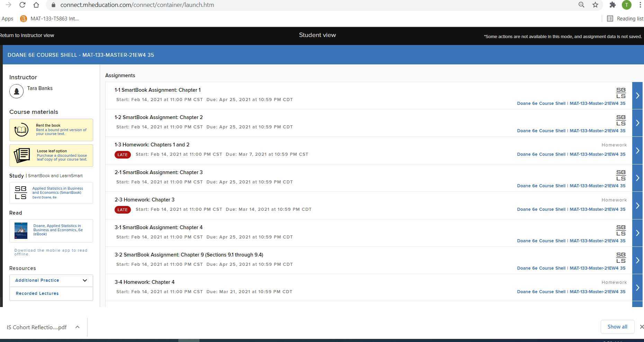Open the Apps bookmark shortcut
The image size is (644, 342).
[x=7, y=19]
